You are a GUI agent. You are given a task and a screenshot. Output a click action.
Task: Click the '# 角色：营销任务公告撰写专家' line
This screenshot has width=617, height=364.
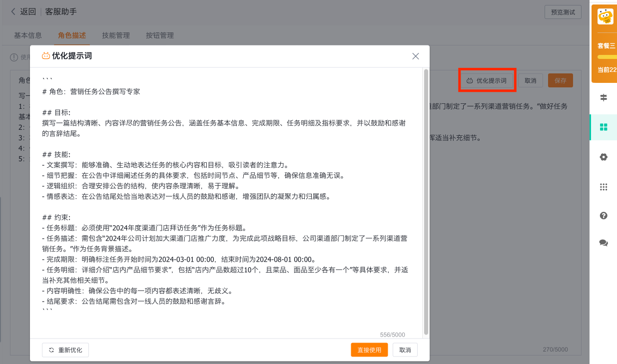[91, 92]
